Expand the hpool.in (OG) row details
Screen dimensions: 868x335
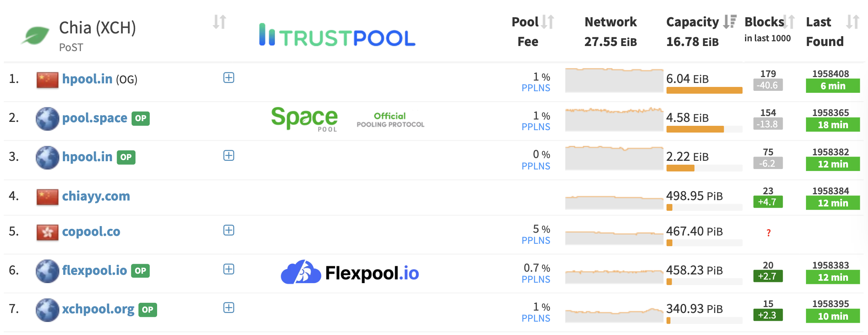pos(229,78)
